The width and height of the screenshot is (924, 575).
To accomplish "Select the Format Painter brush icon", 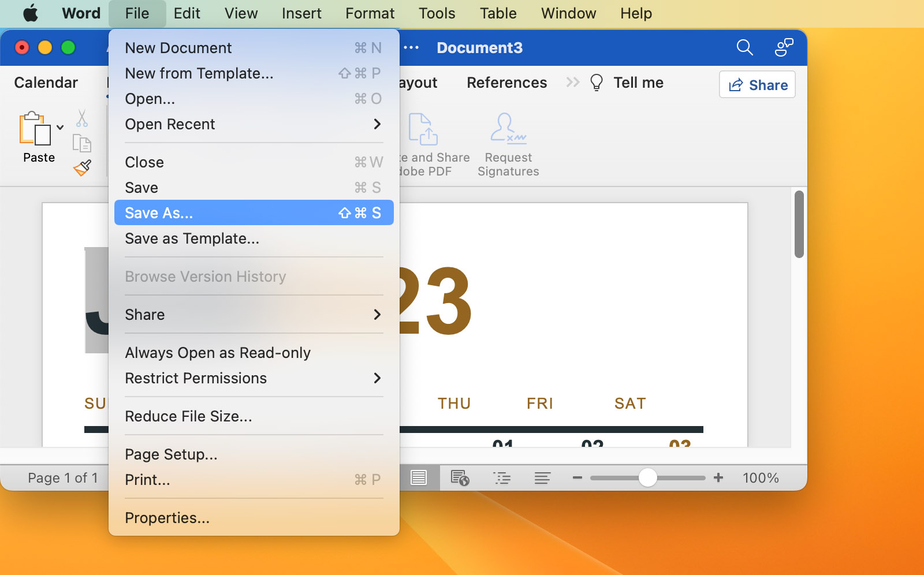I will click(x=82, y=167).
